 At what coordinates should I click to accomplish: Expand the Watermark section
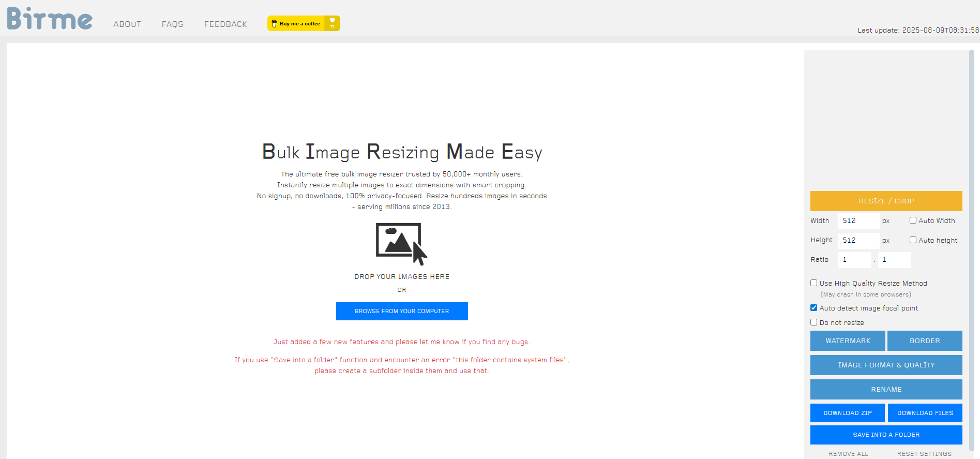(848, 341)
